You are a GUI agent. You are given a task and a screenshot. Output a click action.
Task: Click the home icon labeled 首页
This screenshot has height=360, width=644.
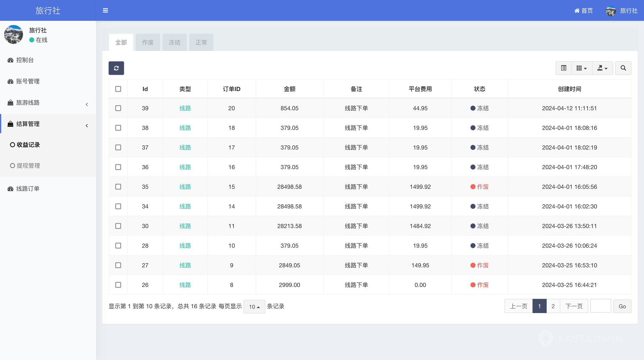tap(583, 11)
